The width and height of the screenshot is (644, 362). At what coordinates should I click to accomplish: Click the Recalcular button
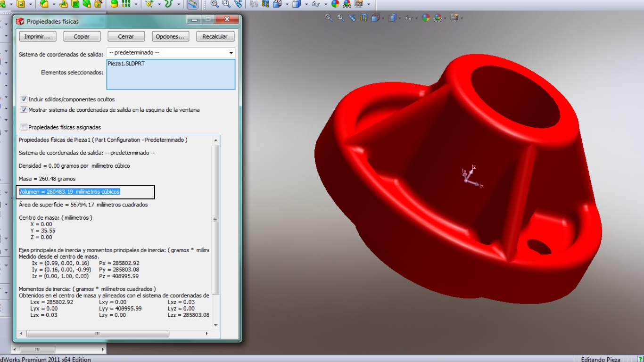[x=215, y=36]
